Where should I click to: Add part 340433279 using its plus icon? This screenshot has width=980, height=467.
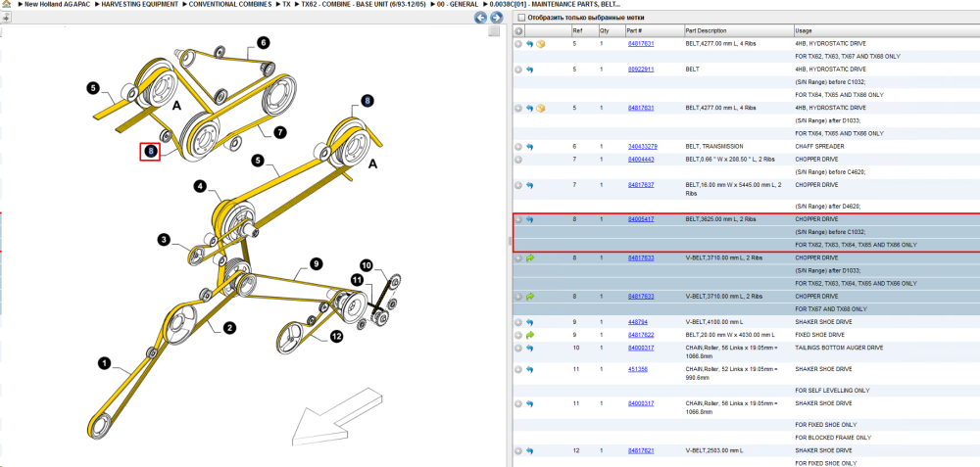[518, 147]
